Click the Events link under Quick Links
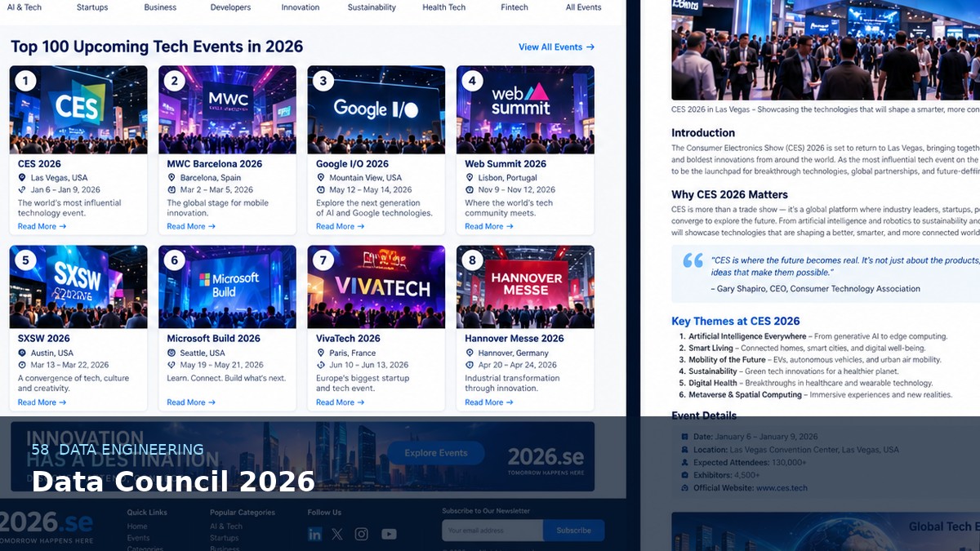Image resolution: width=980 pixels, height=551 pixels. click(x=138, y=538)
